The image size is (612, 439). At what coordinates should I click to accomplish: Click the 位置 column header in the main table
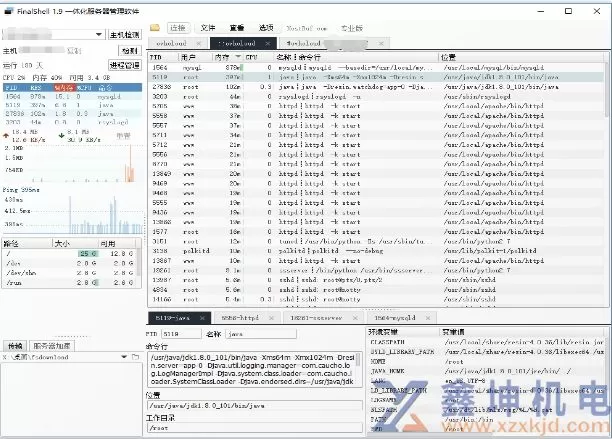521,57
